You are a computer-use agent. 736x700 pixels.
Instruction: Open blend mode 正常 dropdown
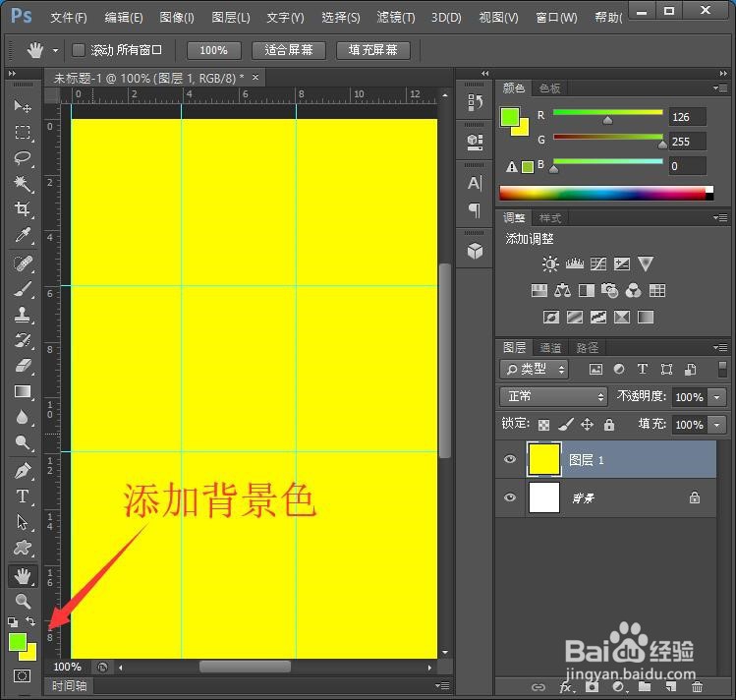[x=553, y=397]
